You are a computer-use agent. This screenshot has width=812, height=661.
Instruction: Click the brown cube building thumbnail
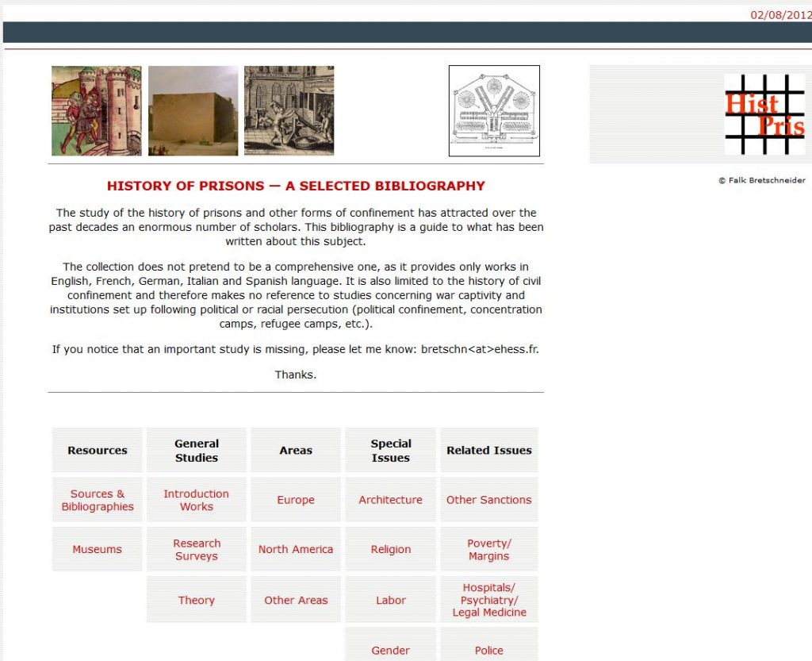tap(193, 111)
